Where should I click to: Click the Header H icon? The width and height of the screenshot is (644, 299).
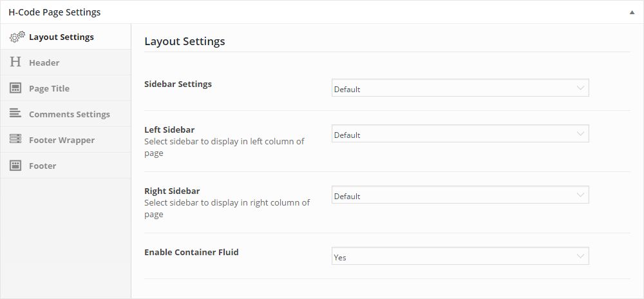click(x=15, y=62)
